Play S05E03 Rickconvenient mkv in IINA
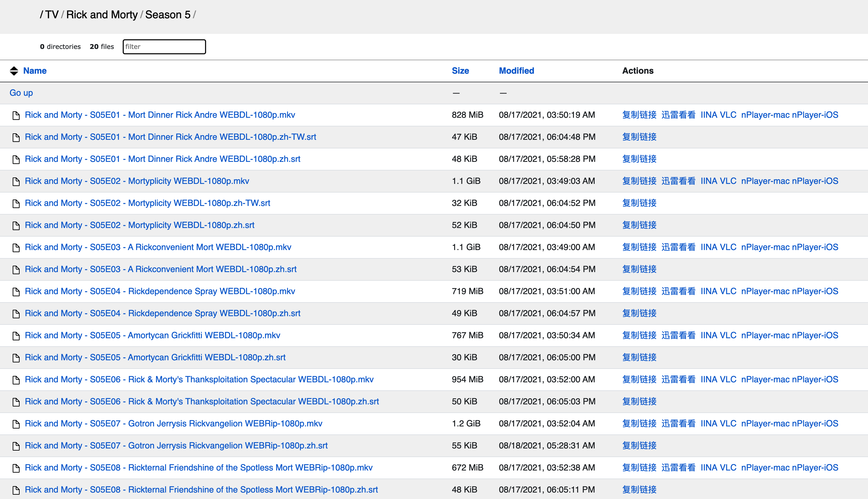 coord(709,247)
